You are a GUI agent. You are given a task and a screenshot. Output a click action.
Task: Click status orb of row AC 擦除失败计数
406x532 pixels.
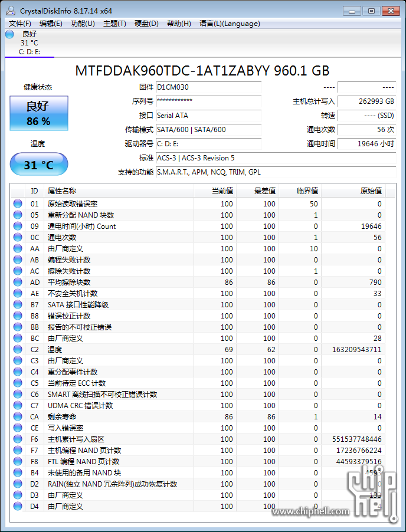(x=18, y=271)
